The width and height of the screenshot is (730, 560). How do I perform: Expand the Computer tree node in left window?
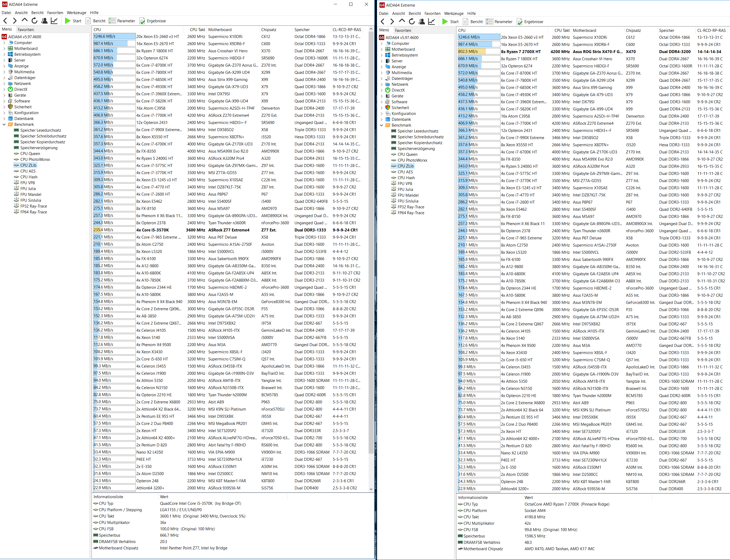pos(4,43)
